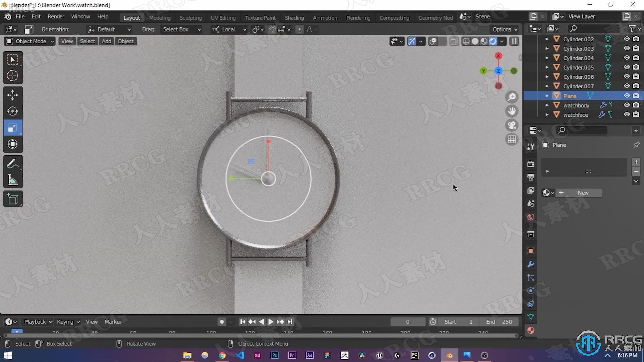Screen dimensions: 644x362
Task: Click the Rotate tool icon
Action: [12, 111]
